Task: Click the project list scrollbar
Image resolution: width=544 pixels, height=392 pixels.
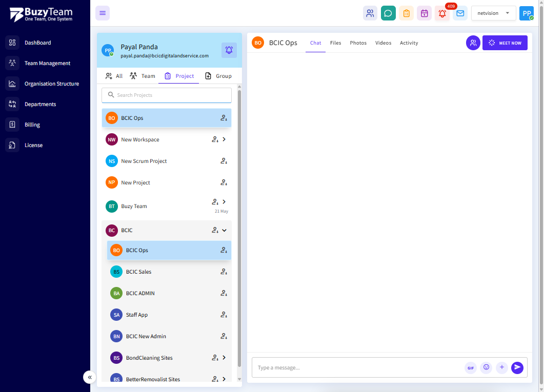Action: point(239,229)
